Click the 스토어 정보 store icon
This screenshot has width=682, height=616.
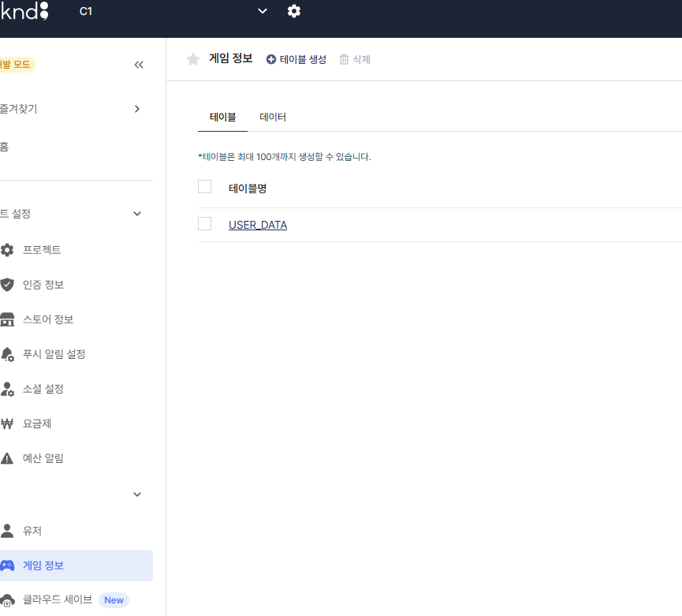[7, 319]
